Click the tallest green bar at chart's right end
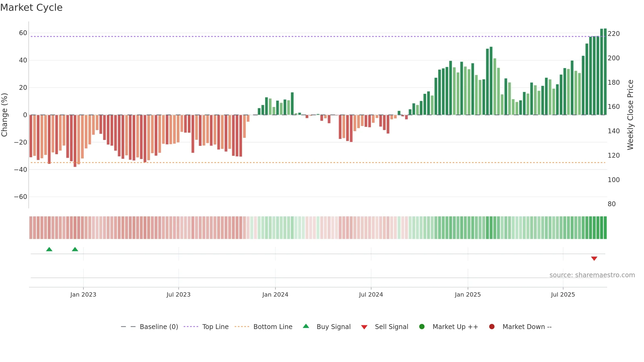 (605, 72)
